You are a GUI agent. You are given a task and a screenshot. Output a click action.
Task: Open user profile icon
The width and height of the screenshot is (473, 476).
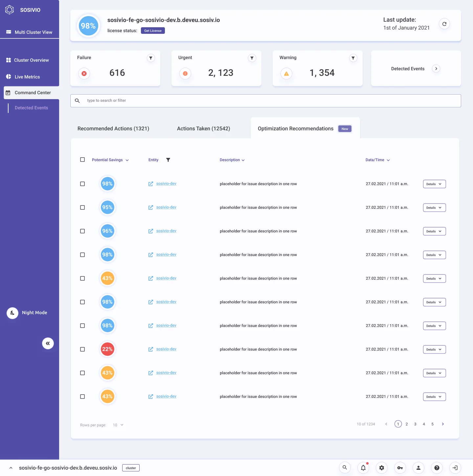(418, 468)
